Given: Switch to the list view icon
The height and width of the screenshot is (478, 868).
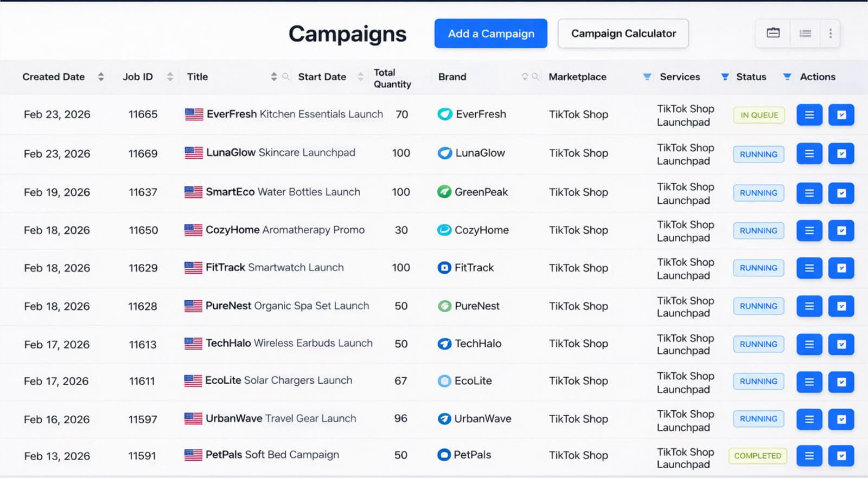Looking at the screenshot, I should coord(805,33).
